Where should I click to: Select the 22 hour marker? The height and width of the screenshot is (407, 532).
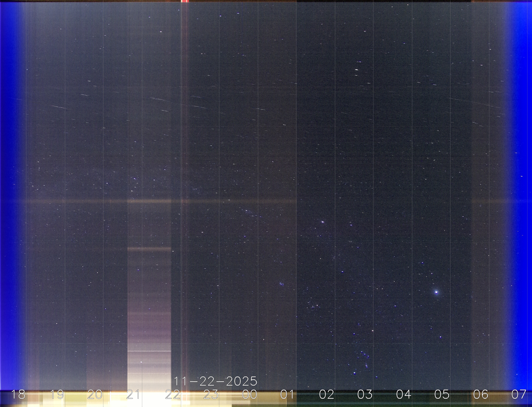point(172,394)
